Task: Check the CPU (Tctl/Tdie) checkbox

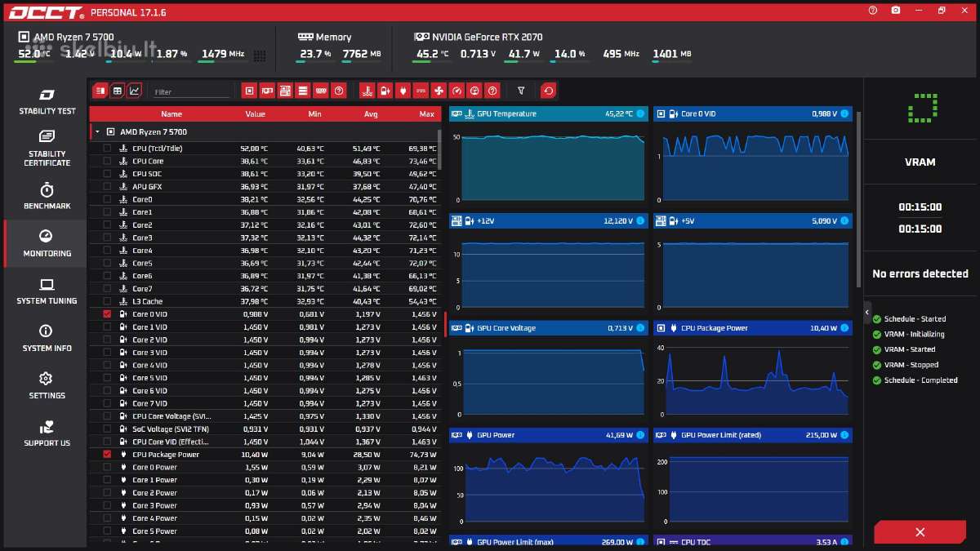Action: pyautogui.click(x=107, y=149)
